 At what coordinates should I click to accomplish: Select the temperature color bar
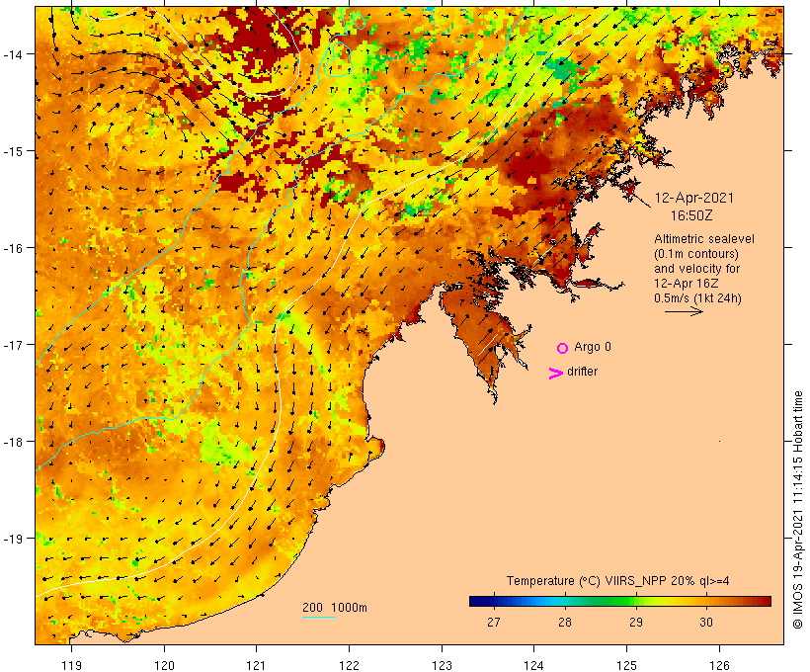click(620, 601)
